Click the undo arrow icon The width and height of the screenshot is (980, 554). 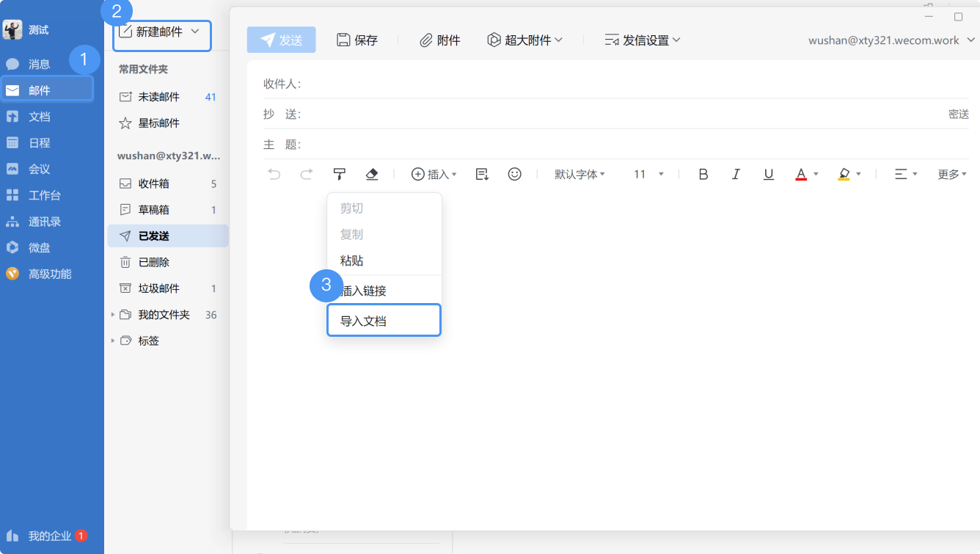[274, 174]
